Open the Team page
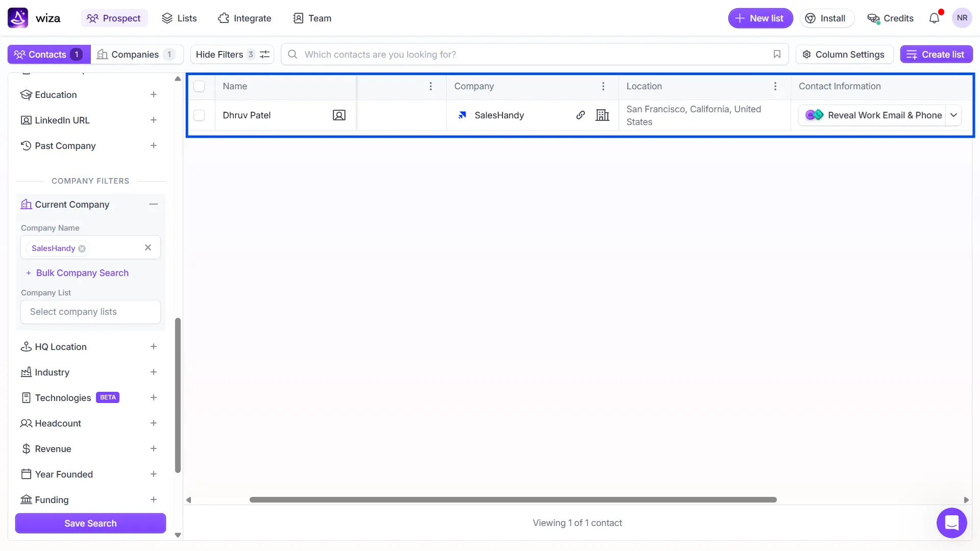This screenshot has width=980, height=551. click(x=312, y=18)
